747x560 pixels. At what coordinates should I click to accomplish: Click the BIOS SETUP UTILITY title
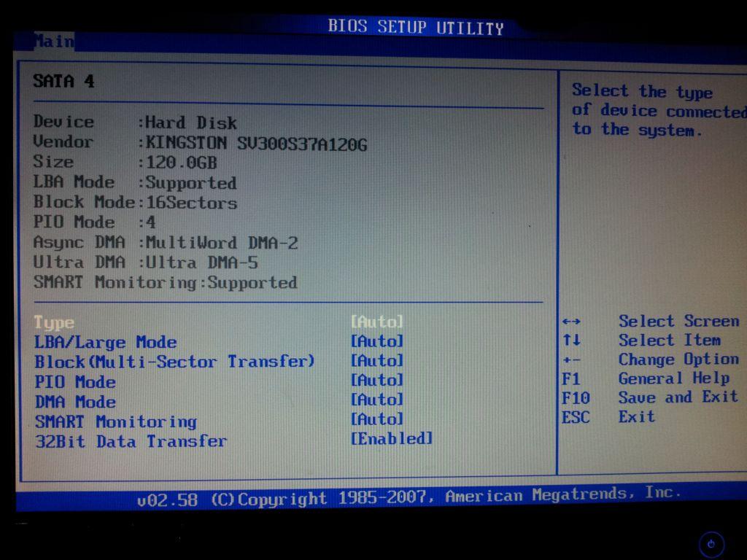tap(415, 27)
